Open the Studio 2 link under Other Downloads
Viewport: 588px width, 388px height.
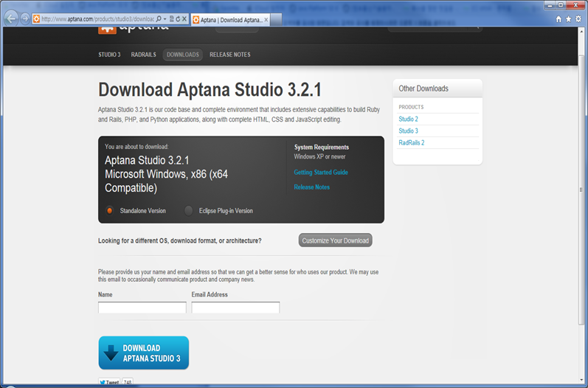tap(408, 119)
